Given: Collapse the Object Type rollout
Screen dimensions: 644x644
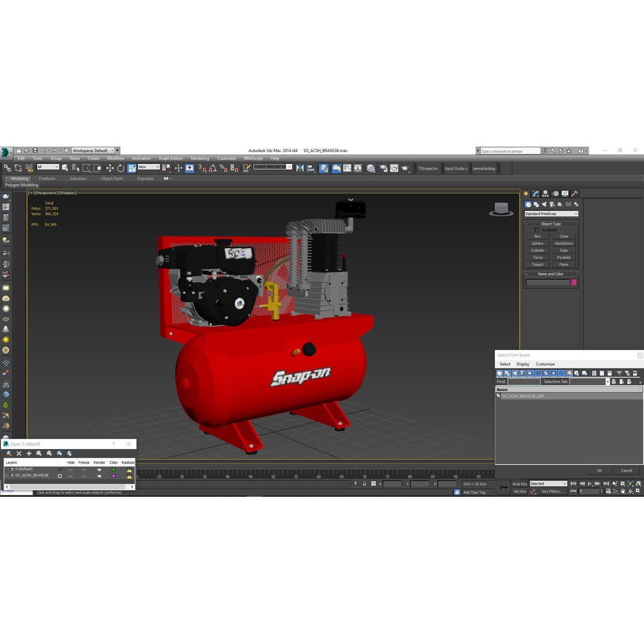Looking at the screenshot, I should (551, 224).
